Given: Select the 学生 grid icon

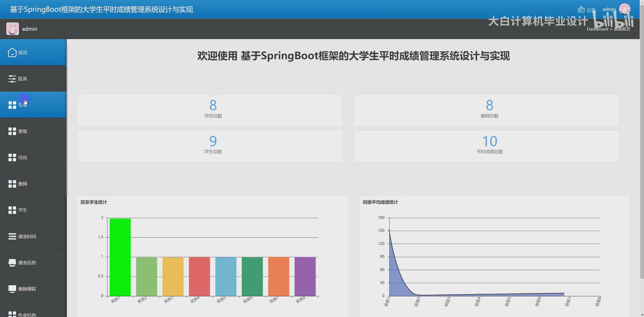Looking at the screenshot, I should pyautogui.click(x=12, y=210).
